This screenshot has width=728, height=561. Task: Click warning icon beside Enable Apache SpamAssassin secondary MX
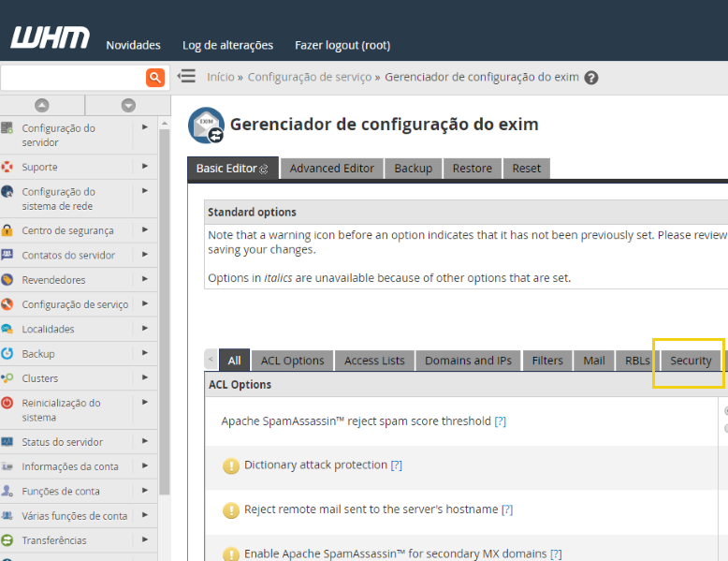click(x=231, y=554)
